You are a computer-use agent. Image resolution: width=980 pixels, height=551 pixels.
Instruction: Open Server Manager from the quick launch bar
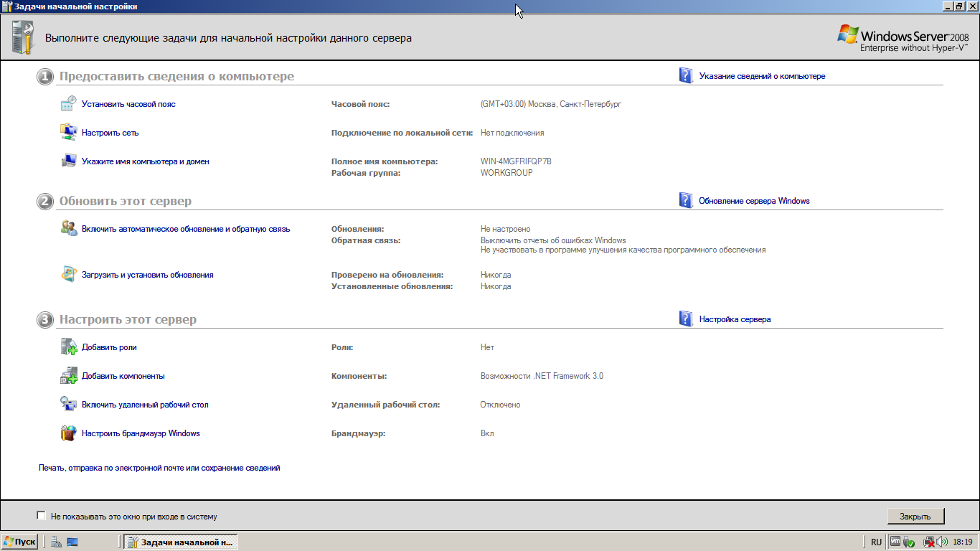tap(56, 542)
